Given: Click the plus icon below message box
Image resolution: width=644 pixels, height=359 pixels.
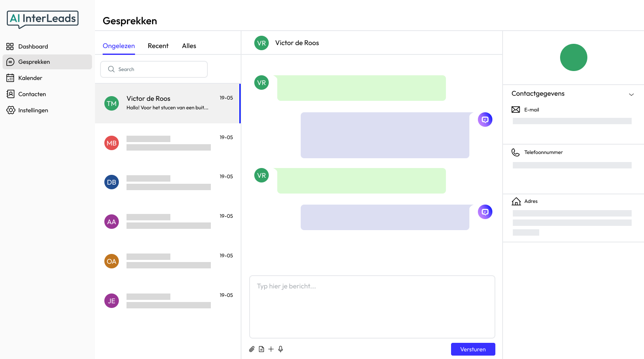Looking at the screenshot, I should pos(271,349).
